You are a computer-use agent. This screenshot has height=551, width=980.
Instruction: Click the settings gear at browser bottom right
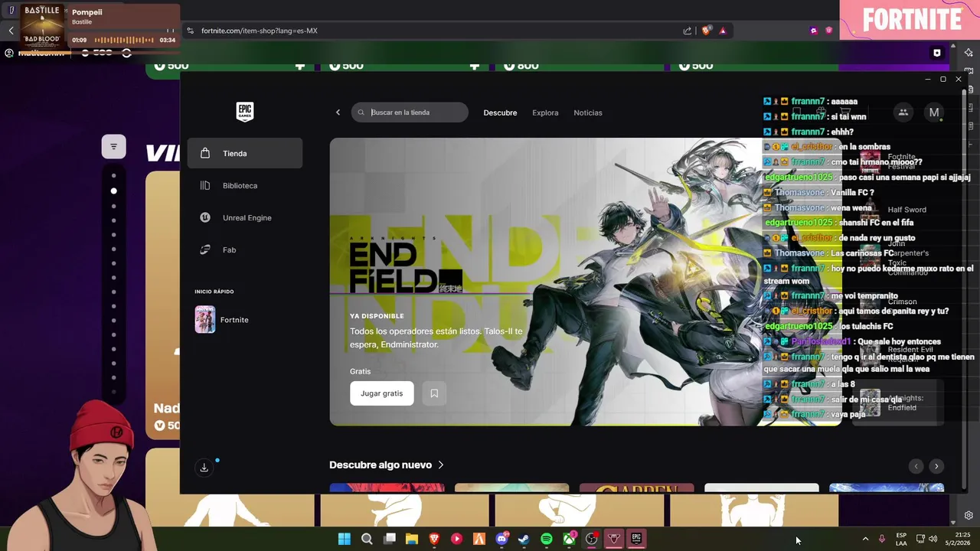[x=969, y=516]
